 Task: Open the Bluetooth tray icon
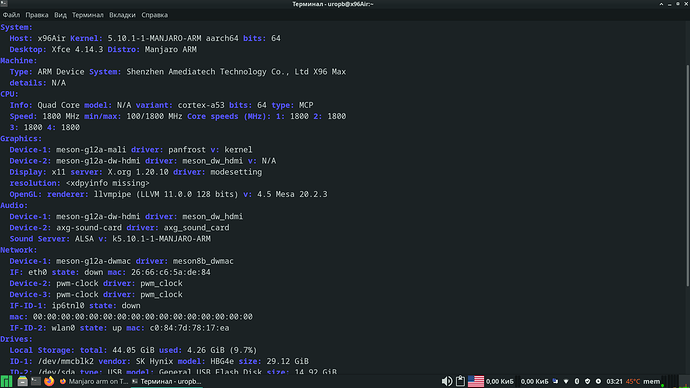click(x=577, y=381)
